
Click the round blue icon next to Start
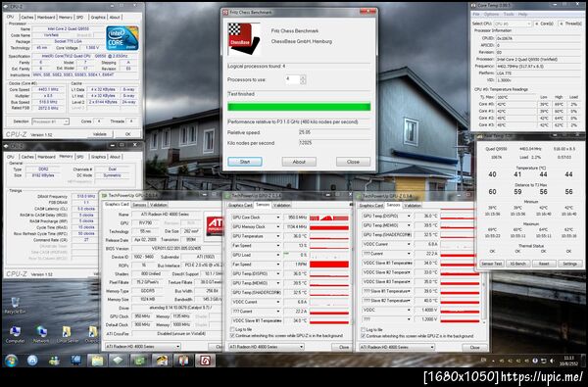click(x=32, y=361)
